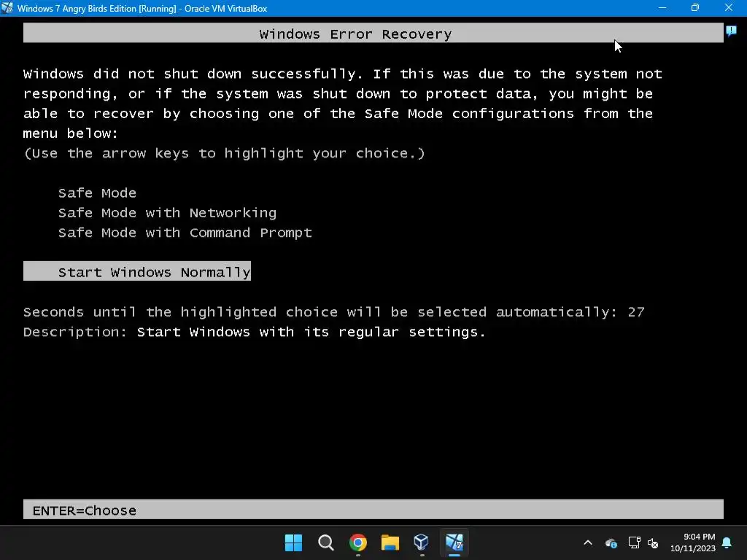
Task: Show hidden system tray icons
Action: pyautogui.click(x=588, y=542)
